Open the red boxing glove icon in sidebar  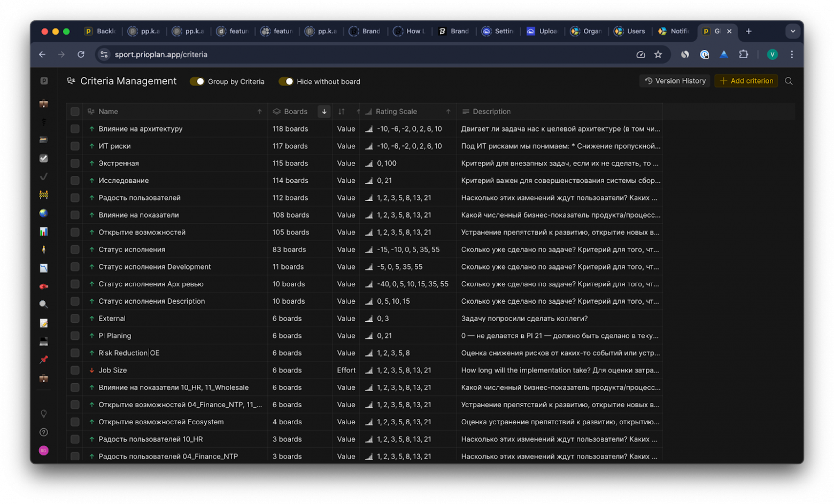coord(44,286)
